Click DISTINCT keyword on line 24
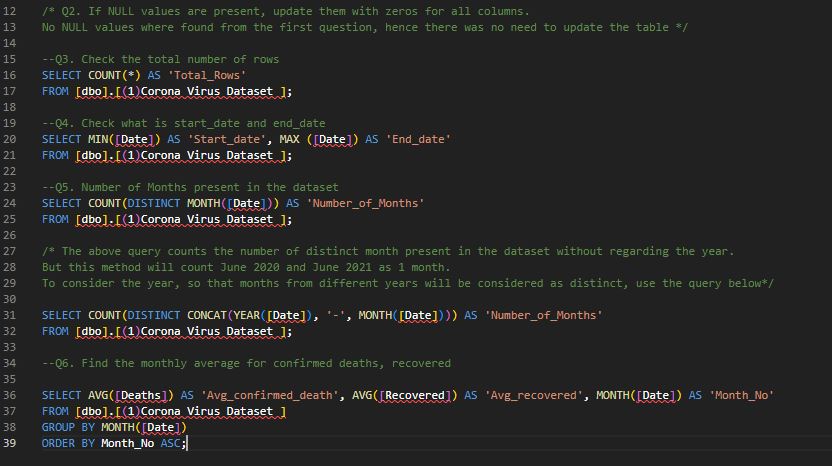The height and width of the screenshot is (466, 832). [x=154, y=203]
